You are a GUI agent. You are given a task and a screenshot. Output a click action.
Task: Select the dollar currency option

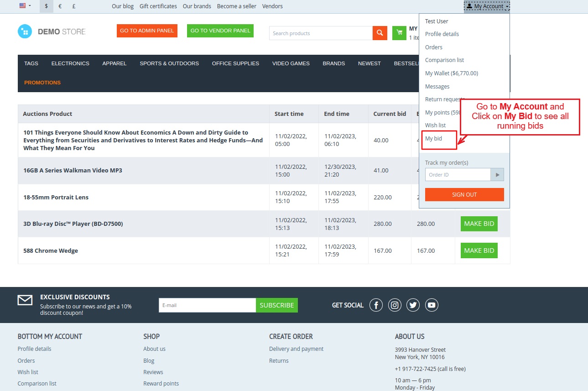click(46, 6)
